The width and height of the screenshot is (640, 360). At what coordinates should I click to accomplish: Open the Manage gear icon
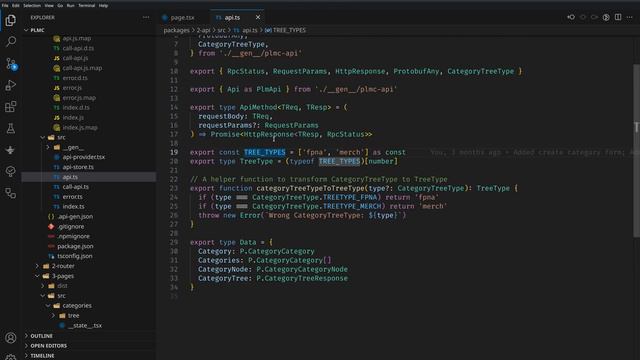point(11,357)
